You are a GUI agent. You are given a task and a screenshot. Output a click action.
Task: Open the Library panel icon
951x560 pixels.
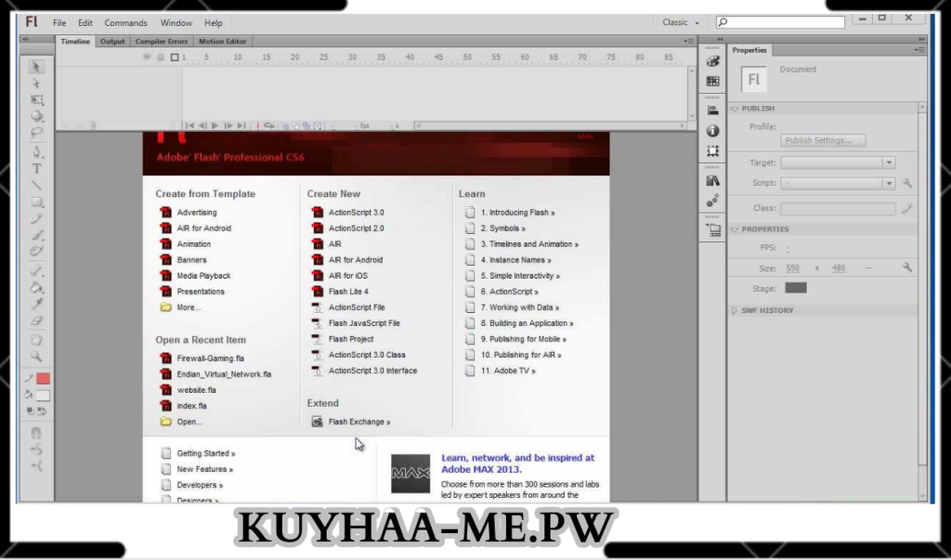712,180
